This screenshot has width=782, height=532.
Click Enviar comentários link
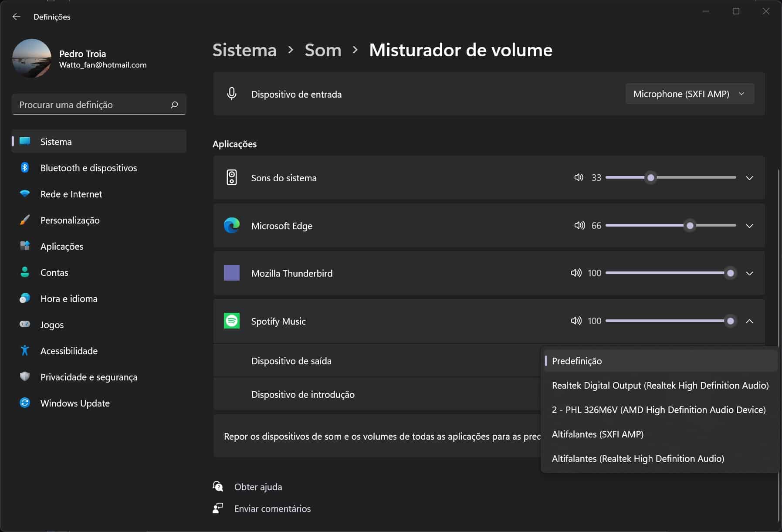tap(272, 509)
